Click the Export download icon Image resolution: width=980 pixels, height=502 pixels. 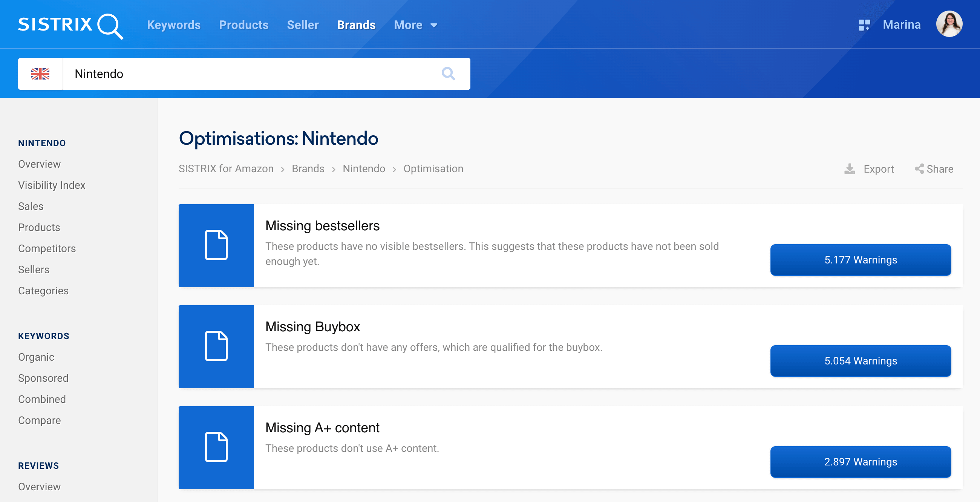pyautogui.click(x=850, y=169)
